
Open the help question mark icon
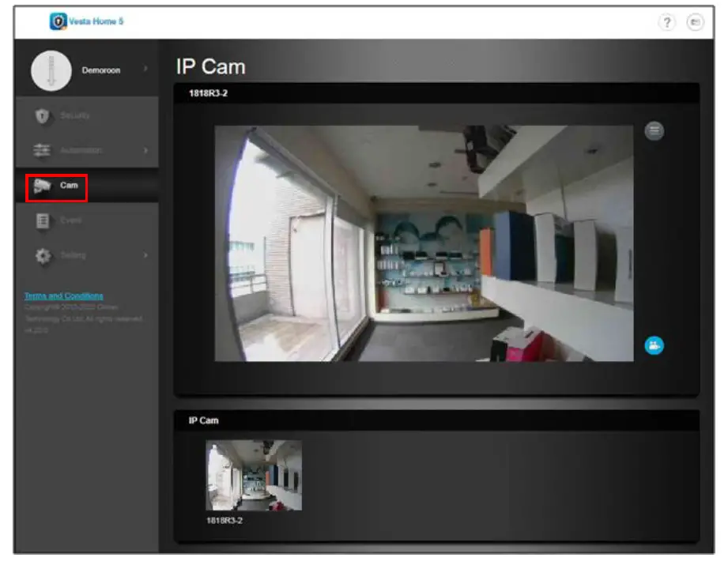point(666,22)
